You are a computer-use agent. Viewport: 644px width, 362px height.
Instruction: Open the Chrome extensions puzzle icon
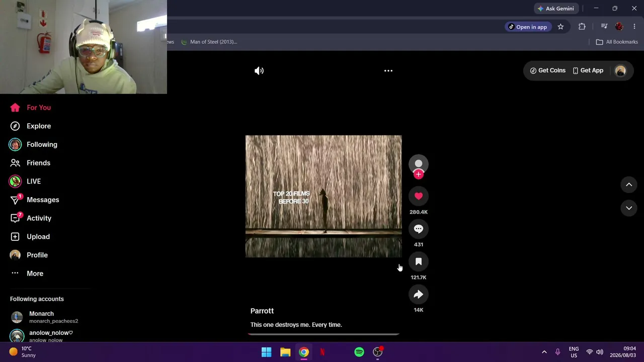(x=582, y=27)
